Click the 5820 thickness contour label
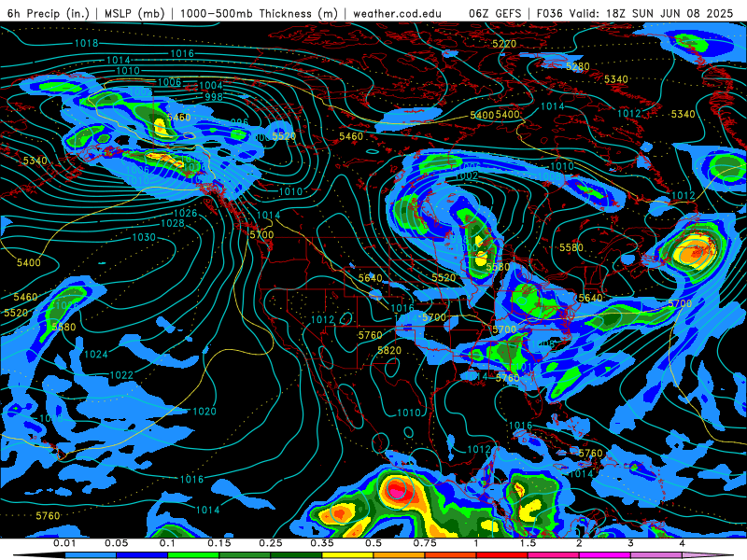The width and height of the screenshot is (747, 560). pyautogui.click(x=389, y=351)
